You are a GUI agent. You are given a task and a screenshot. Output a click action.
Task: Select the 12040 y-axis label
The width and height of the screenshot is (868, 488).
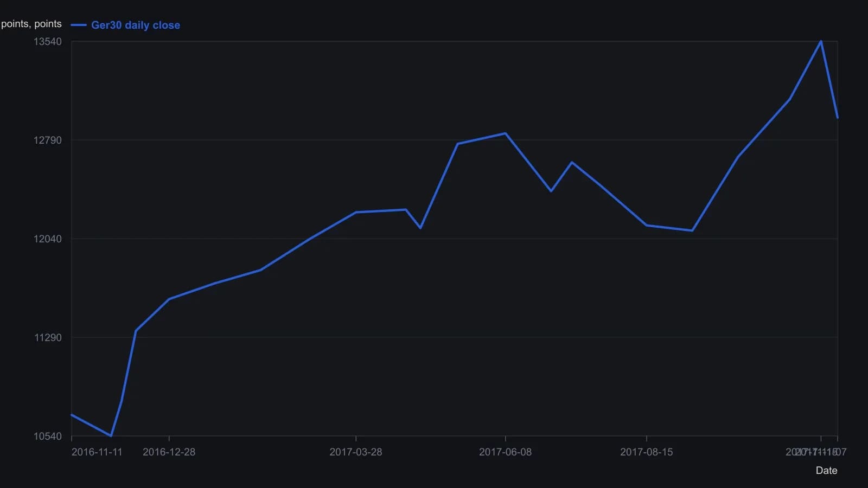click(48, 239)
